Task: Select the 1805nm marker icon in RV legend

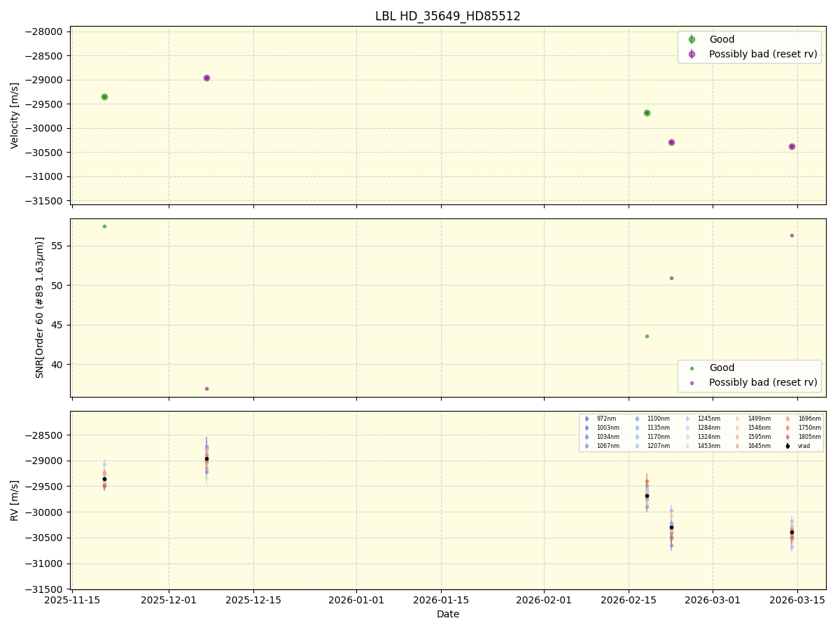Action: click(x=787, y=436)
